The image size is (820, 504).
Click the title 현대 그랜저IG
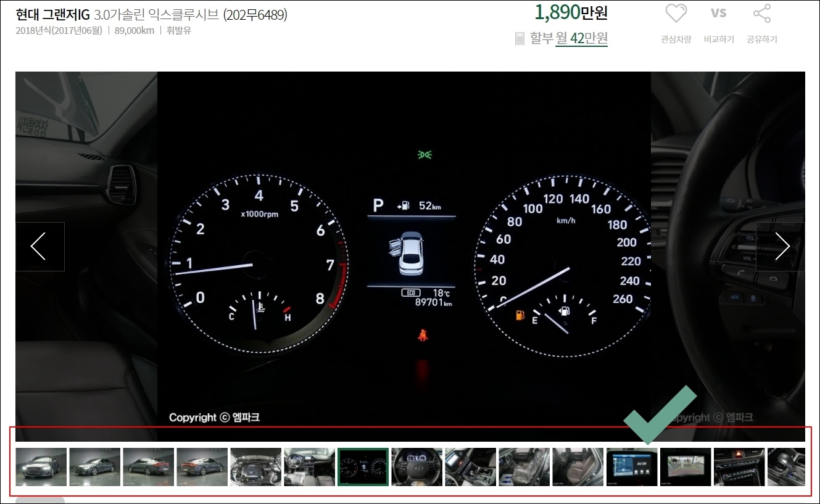pyautogui.click(x=53, y=14)
